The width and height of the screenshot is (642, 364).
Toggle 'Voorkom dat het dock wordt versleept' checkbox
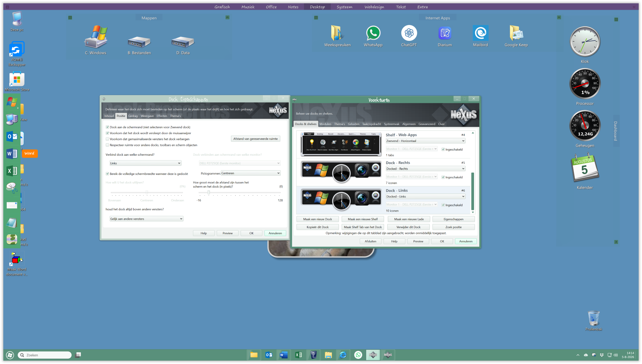108,133
